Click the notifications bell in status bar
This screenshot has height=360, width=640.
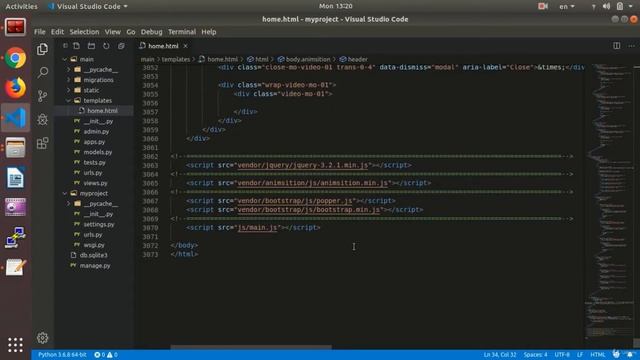(630, 354)
